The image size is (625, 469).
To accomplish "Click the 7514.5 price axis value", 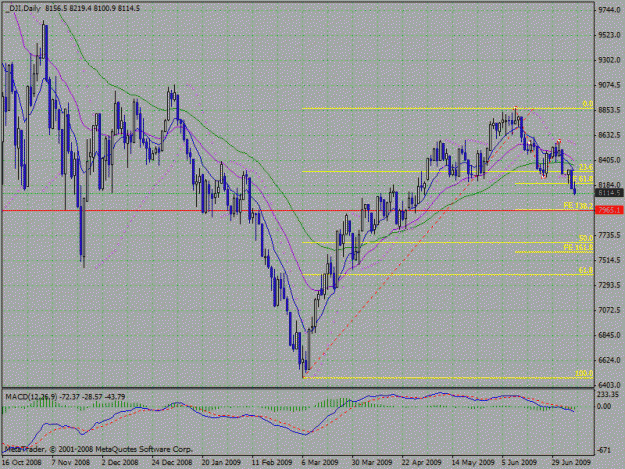I will coord(609,260).
